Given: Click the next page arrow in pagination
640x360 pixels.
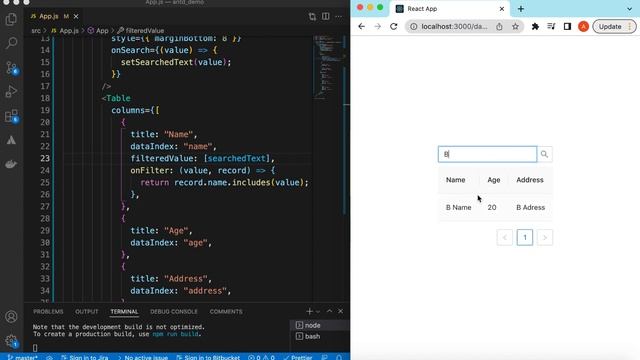Looking at the screenshot, I should [545, 238].
